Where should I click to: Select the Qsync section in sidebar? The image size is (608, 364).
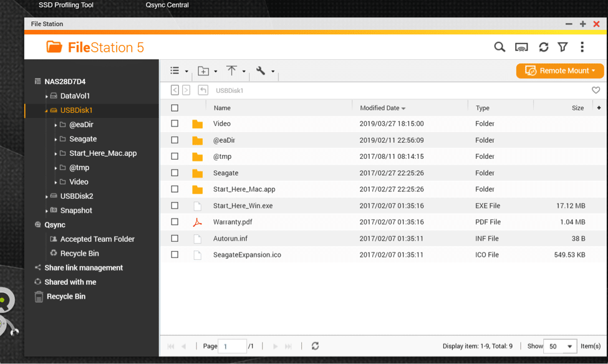coord(55,225)
